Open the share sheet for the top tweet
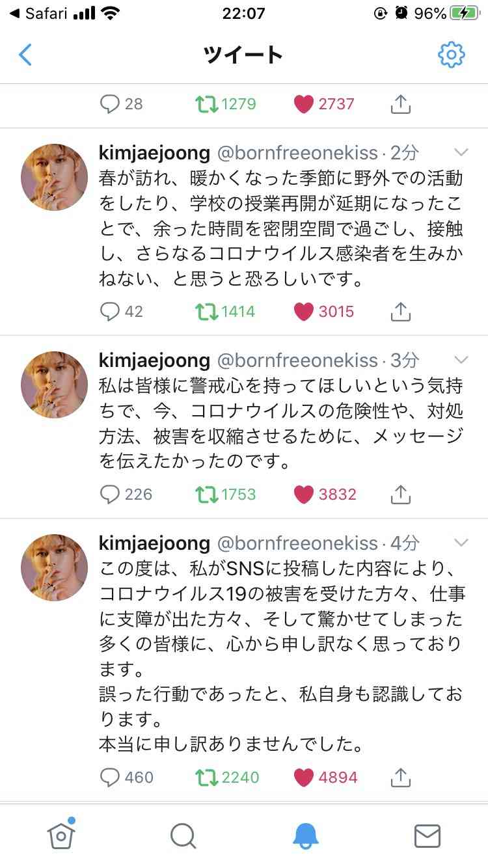This screenshot has width=488, height=868. (400, 103)
